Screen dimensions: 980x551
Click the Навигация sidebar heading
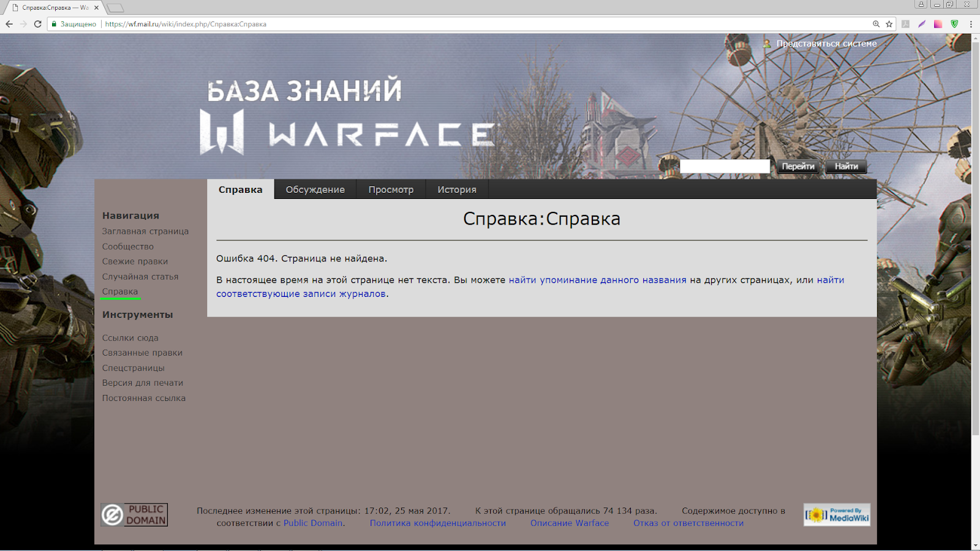pos(130,216)
